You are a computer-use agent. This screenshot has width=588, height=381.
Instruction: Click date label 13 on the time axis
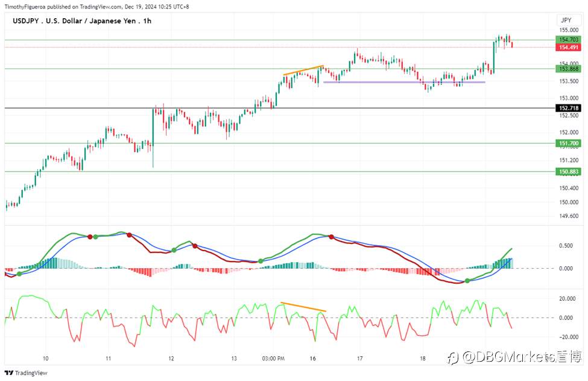pos(233,359)
